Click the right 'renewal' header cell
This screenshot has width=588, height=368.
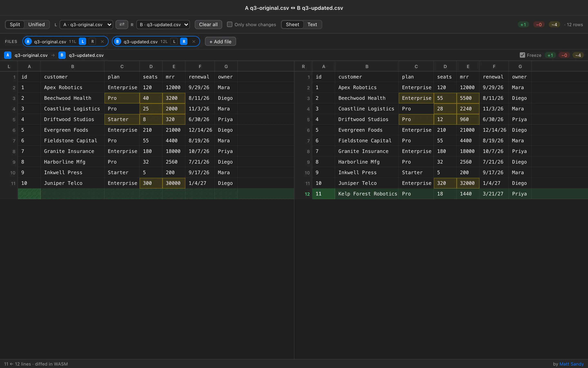coord(494,77)
